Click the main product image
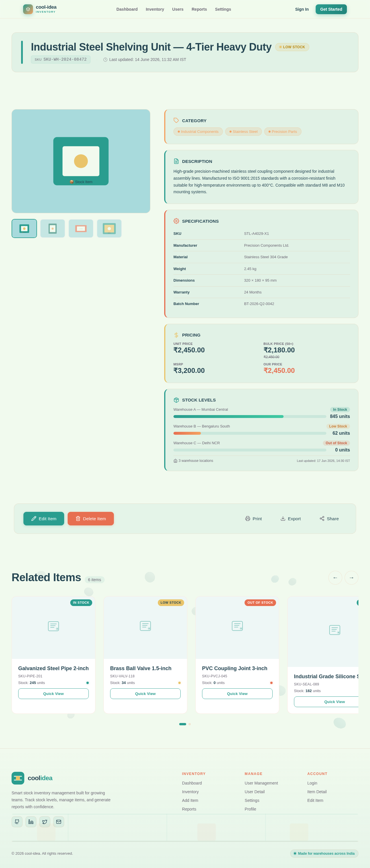This screenshot has height=868, width=370. coord(81,161)
